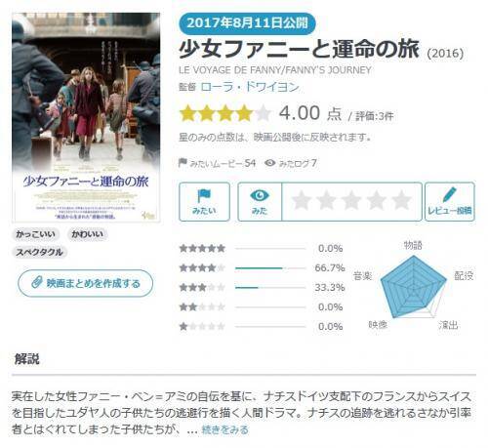This screenshot has height=448, width=488.
Task: Select the third rating star
Action: pyautogui.click(x=351, y=200)
